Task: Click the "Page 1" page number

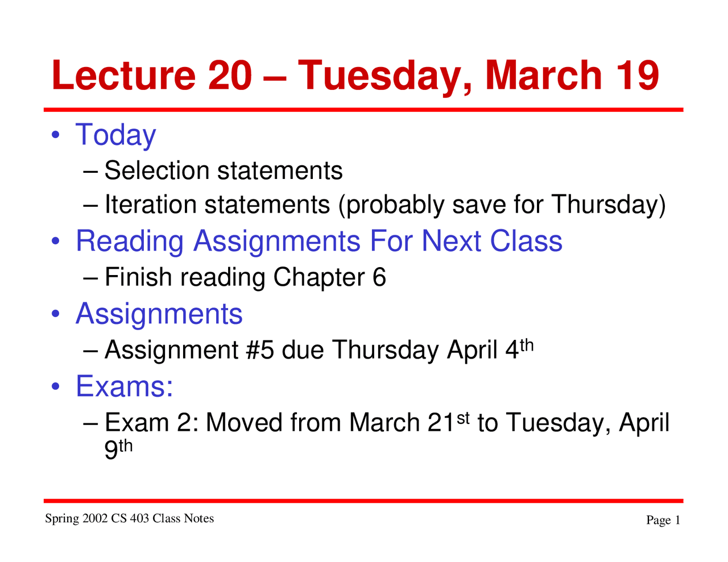Action: pos(663,520)
